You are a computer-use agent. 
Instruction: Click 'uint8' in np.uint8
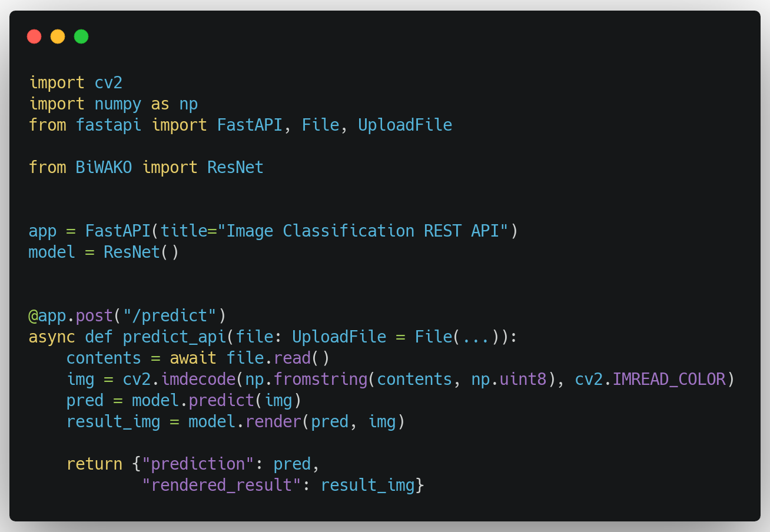[x=523, y=380]
